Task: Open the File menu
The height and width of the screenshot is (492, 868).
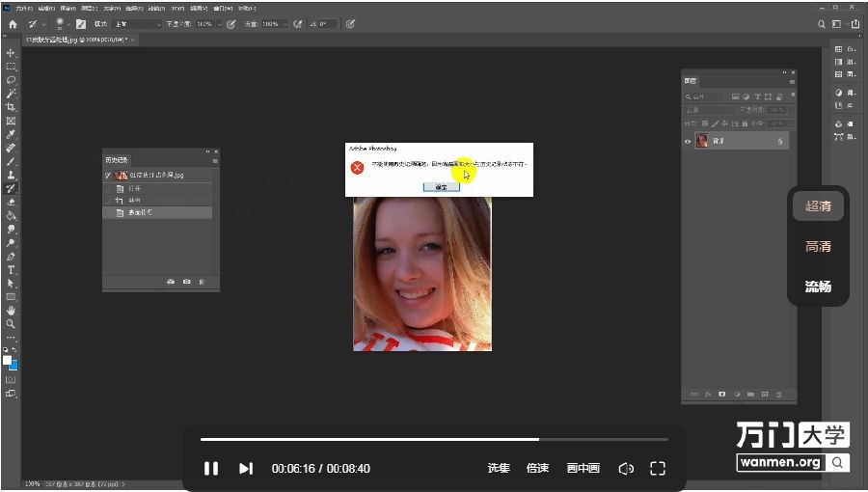Action: coord(24,9)
